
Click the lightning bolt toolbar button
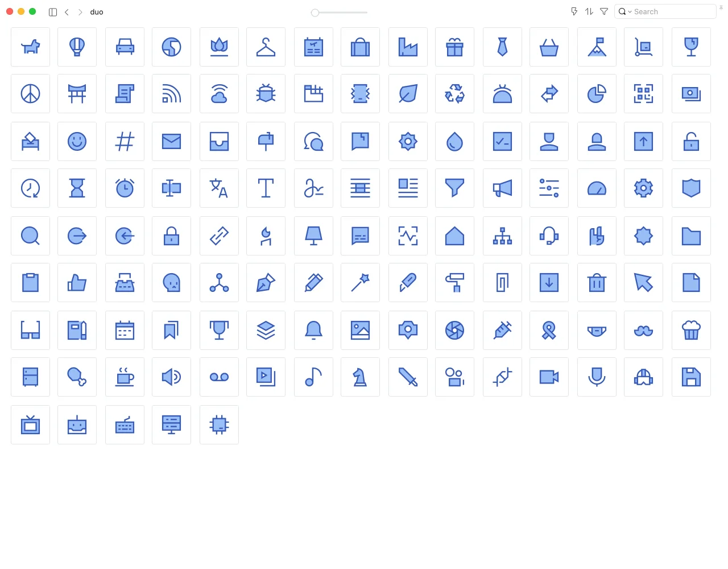(574, 12)
